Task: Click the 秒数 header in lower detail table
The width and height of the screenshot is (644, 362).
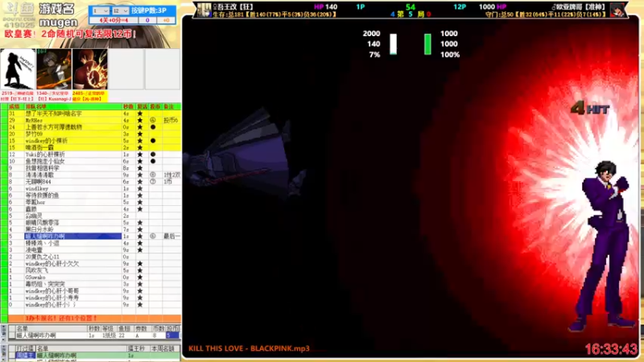Action: [94, 328]
